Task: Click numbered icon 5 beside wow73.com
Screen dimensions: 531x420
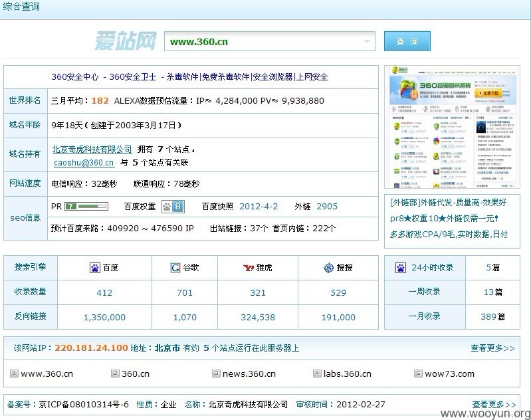Action: pyautogui.click(x=418, y=373)
